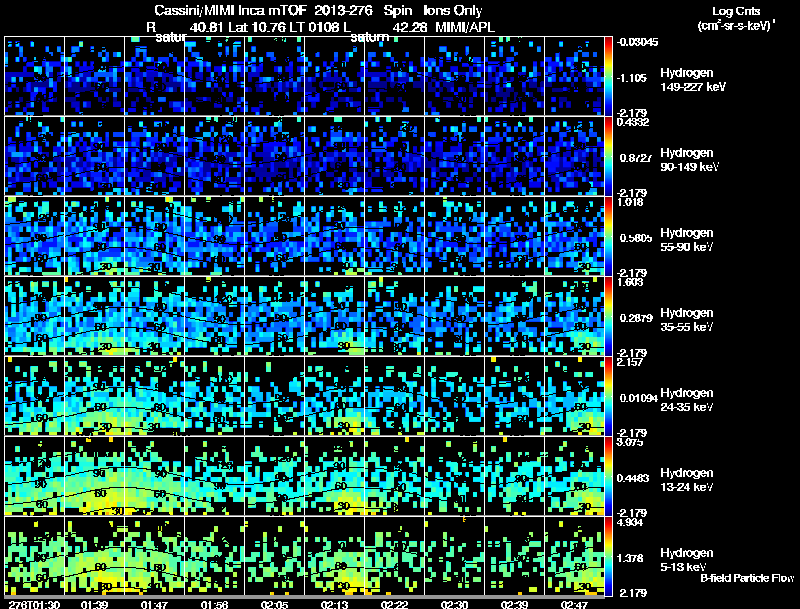Open the 55-90 keV panel at 01:56
Viewport: 800px width, 609px height.
pos(214,236)
